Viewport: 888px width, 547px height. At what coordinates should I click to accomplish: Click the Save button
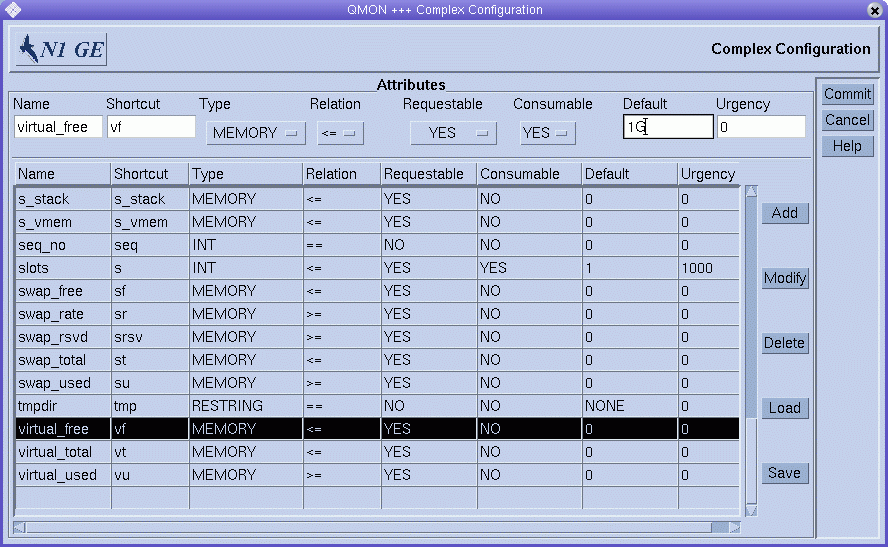click(x=784, y=473)
